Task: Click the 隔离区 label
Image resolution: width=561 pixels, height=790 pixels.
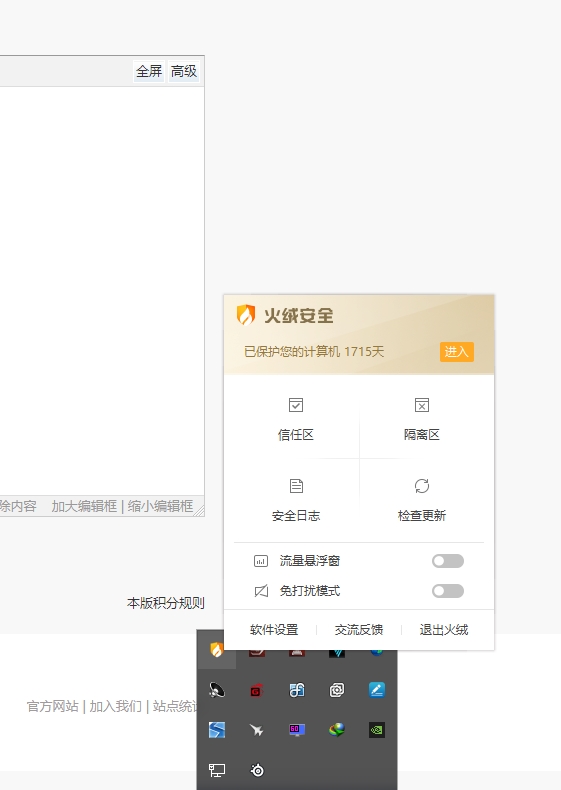Action: pyautogui.click(x=422, y=434)
